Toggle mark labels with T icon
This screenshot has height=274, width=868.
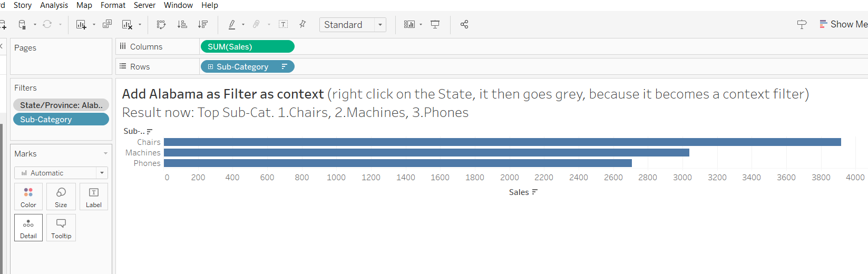pos(283,24)
